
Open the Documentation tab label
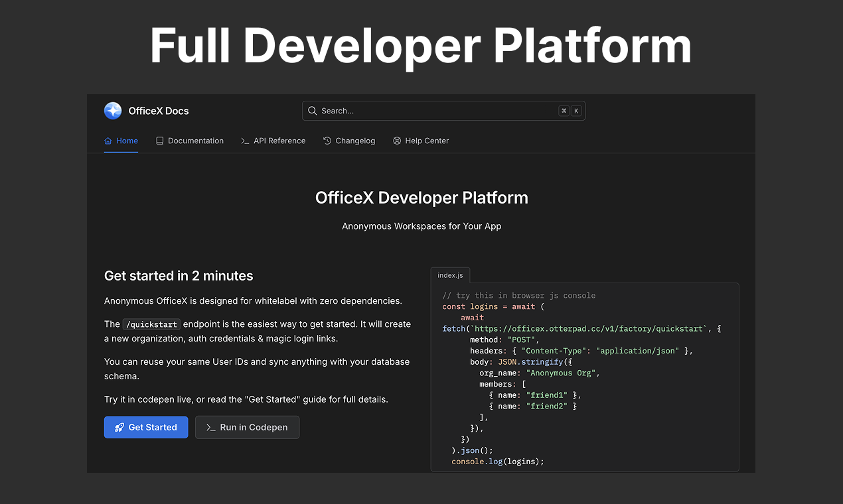click(x=196, y=141)
